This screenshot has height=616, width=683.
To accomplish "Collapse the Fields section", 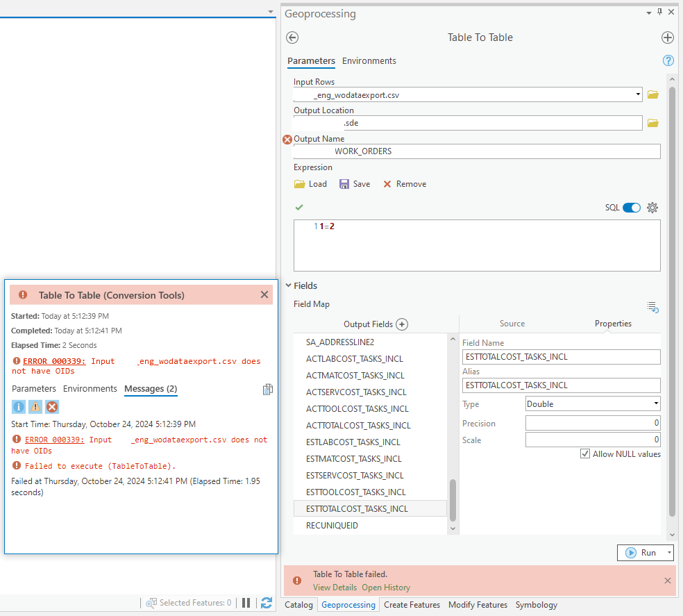I will click(289, 285).
